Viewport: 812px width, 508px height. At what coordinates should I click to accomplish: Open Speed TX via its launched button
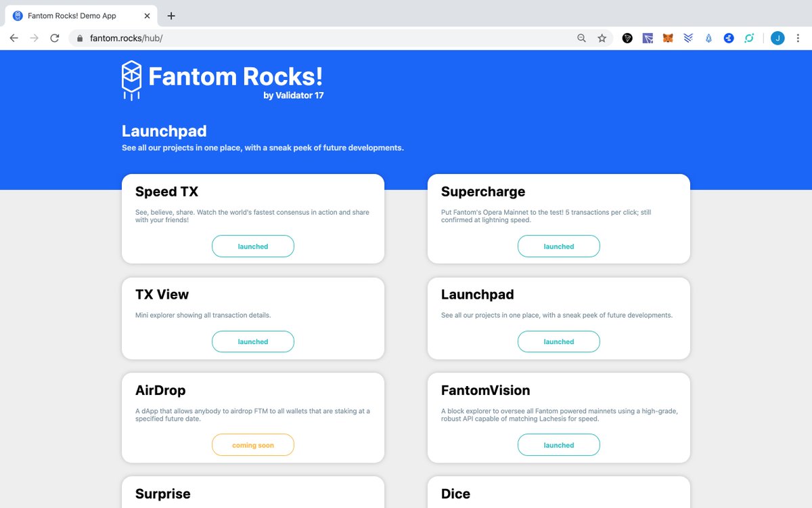[x=253, y=246]
